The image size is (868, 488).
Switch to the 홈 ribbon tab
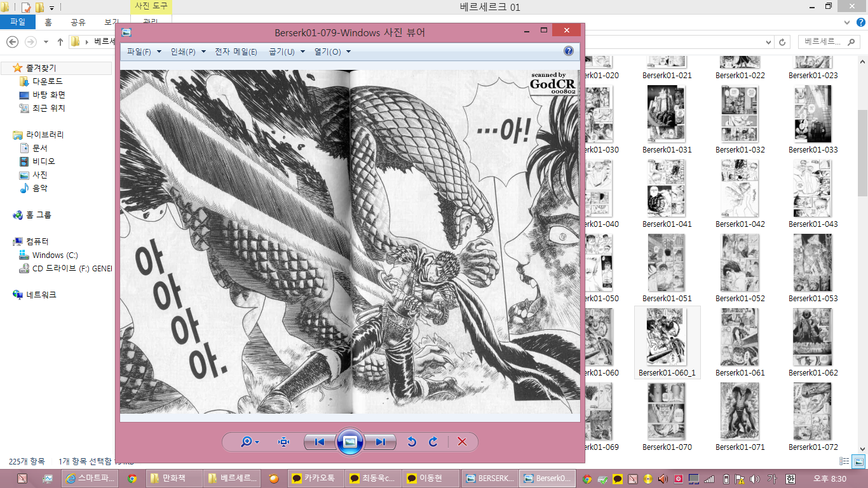[x=48, y=22]
